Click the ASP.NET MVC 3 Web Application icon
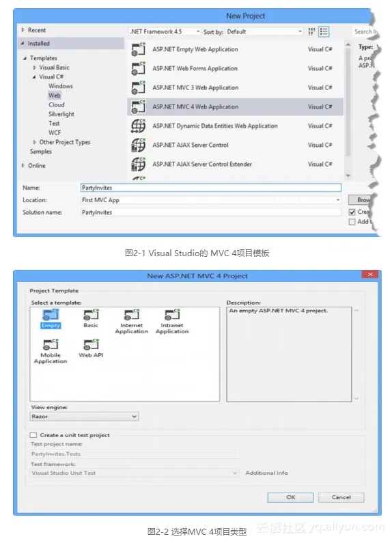Viewport: 392px width, 541px height. click(x=139, y=87)
